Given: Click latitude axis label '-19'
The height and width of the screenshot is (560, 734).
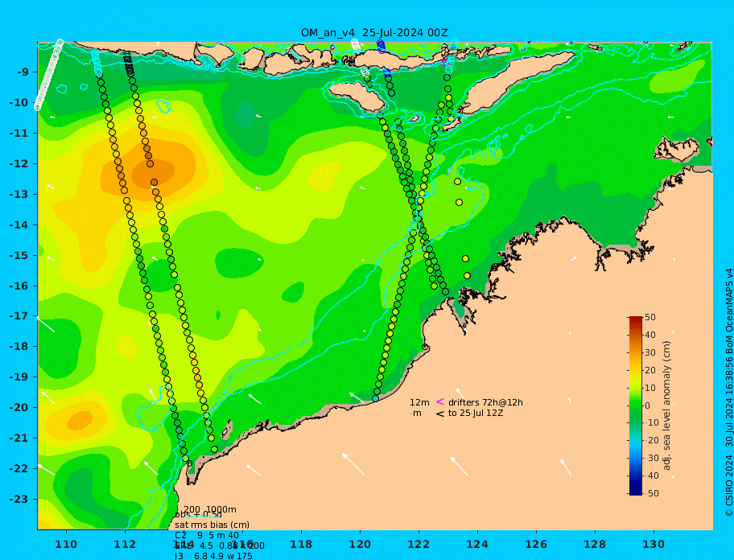Looking at the screenshot, I should 19,377.
